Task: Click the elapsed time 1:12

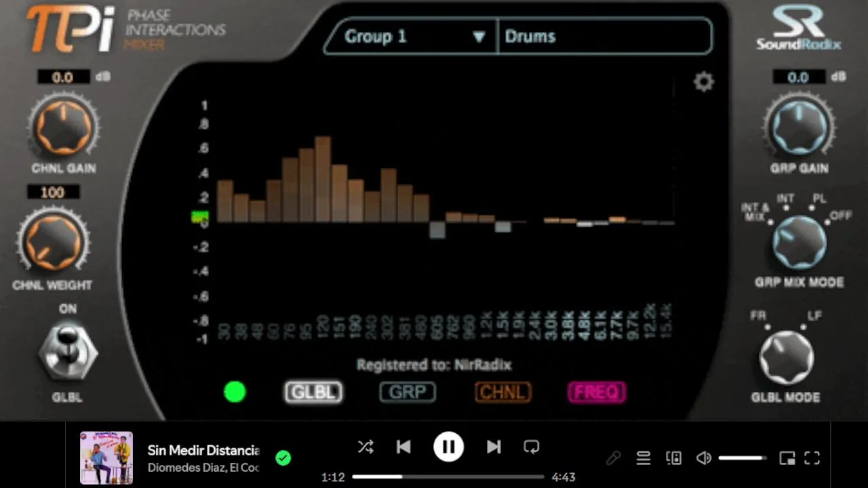Action: coord(332,477)
